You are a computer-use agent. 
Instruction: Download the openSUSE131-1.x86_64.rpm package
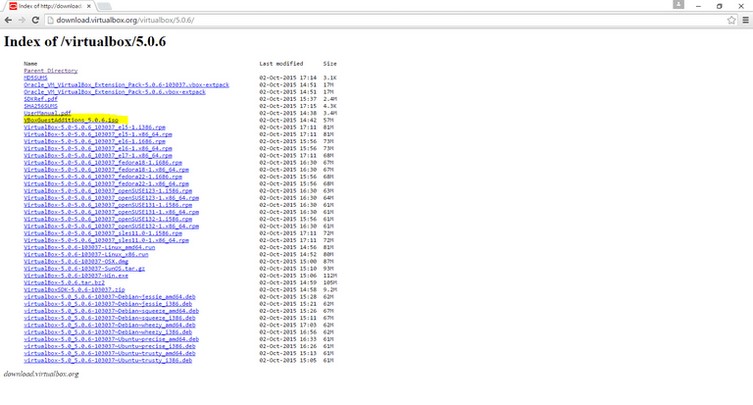[x=111, y=211]
